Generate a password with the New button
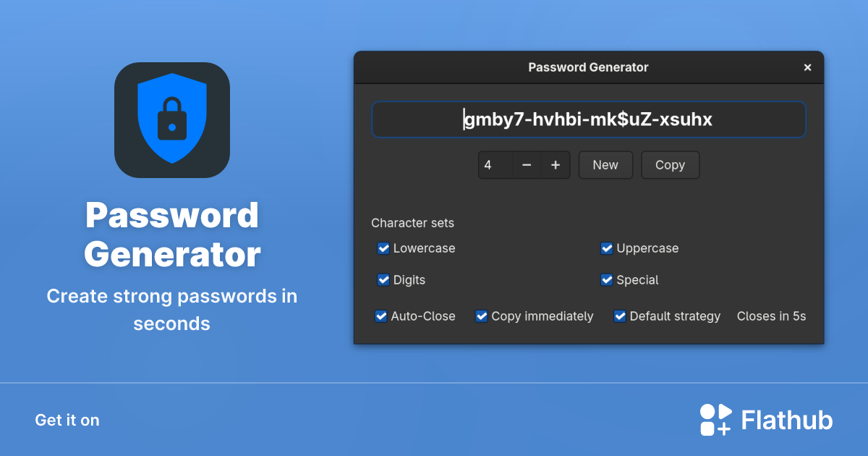Image resolution: width=868 pixels, height=456 pixels. [605, 165]
